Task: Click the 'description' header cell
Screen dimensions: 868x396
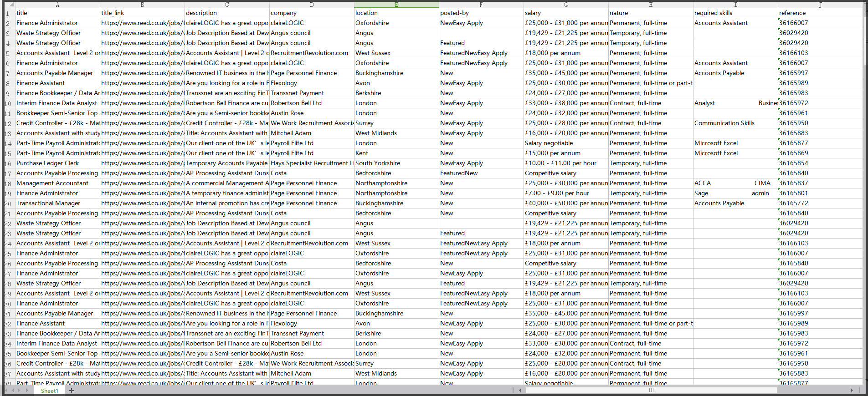Action: (227, 13)
